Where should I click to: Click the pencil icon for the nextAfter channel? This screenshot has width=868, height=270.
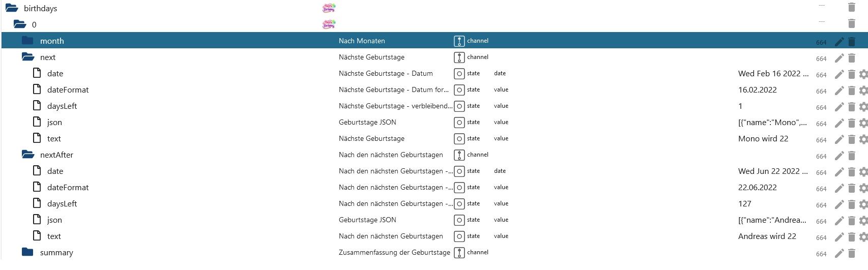tap(839, 156)
